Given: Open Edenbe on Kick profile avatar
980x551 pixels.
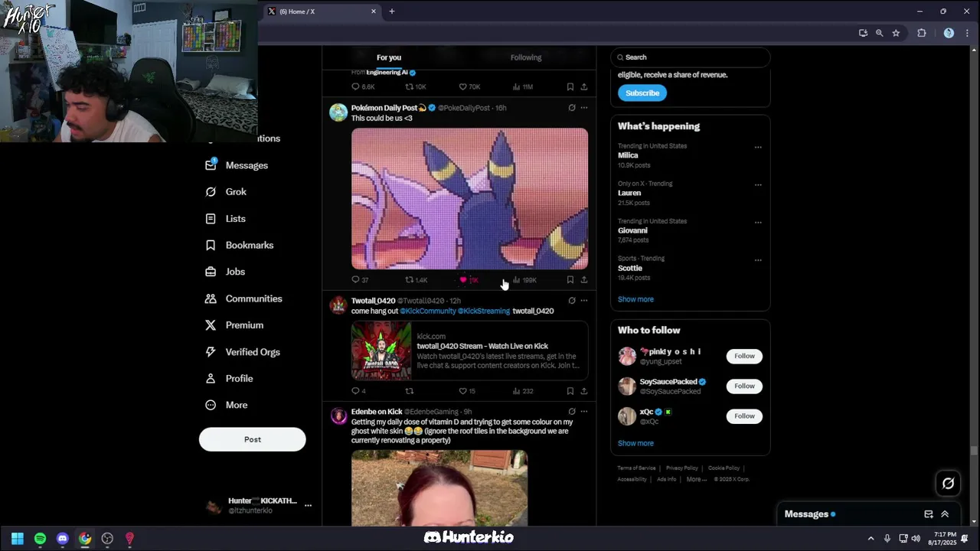Looking at the screenshot, I should pos(338,416).
